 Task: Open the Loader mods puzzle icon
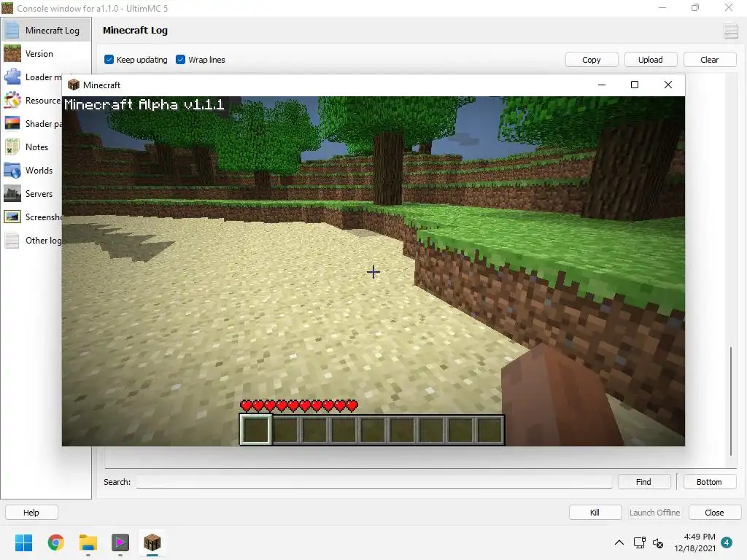click(12, 77)
